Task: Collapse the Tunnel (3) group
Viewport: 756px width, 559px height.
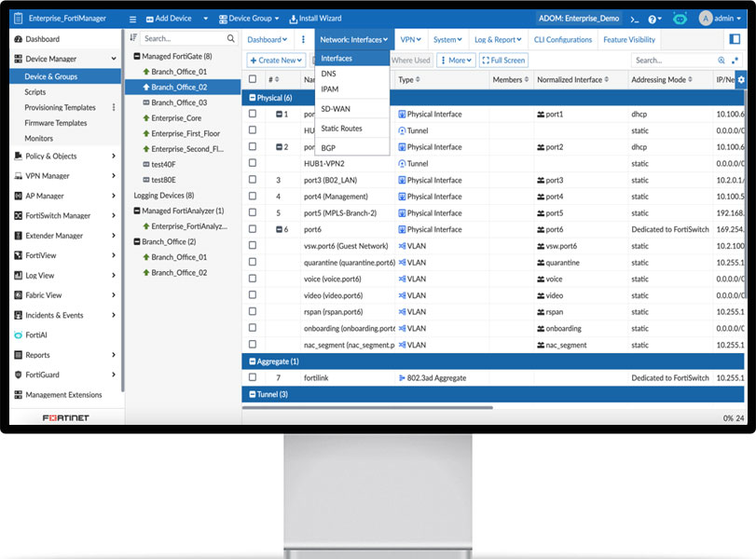Action: [x=253, y=395]
